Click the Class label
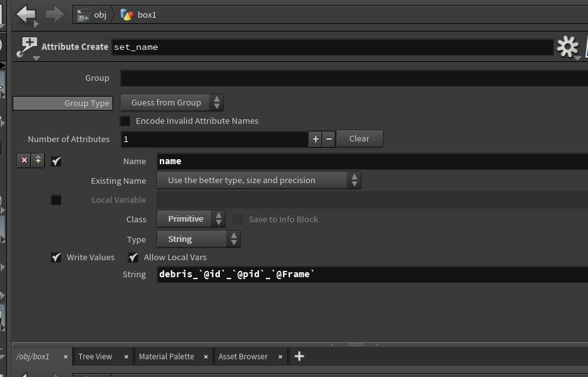Image resolution: width=588 pixels, height=377 pixels. (136, 220)
